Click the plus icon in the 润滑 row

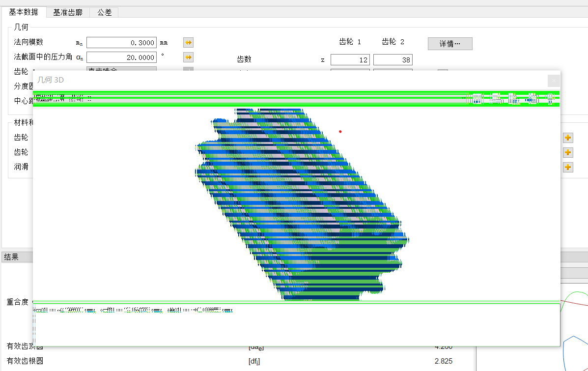568,167
